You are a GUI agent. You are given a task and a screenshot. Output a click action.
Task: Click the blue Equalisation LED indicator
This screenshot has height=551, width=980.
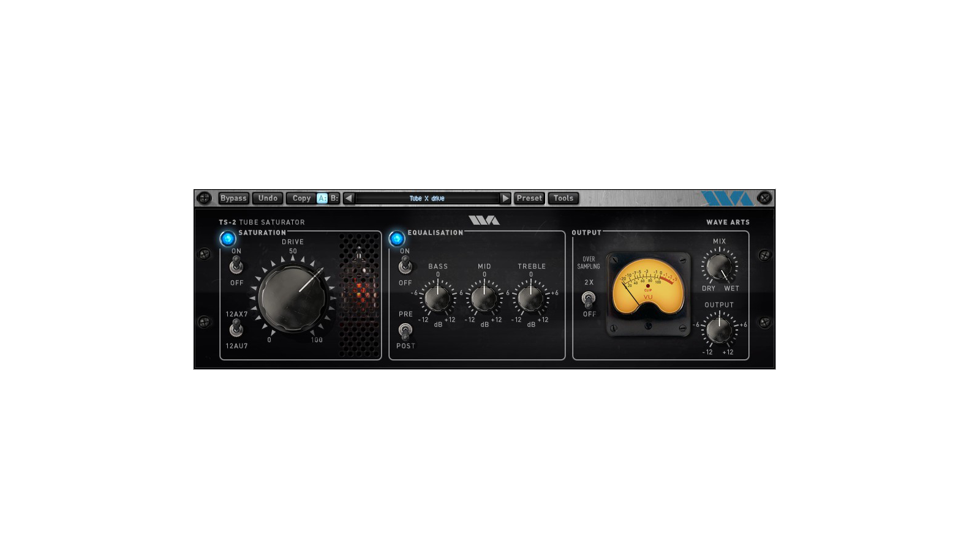(397, 238)
